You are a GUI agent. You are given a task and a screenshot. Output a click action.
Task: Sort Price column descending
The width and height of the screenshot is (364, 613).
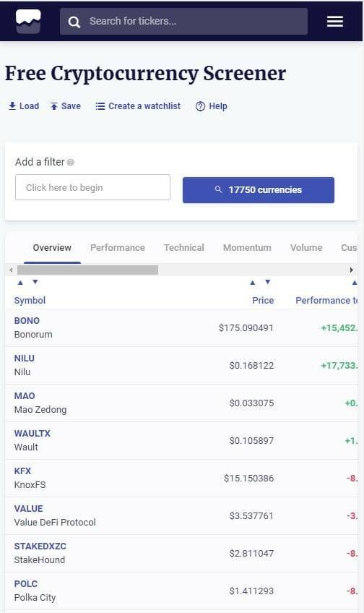(267, 282)
